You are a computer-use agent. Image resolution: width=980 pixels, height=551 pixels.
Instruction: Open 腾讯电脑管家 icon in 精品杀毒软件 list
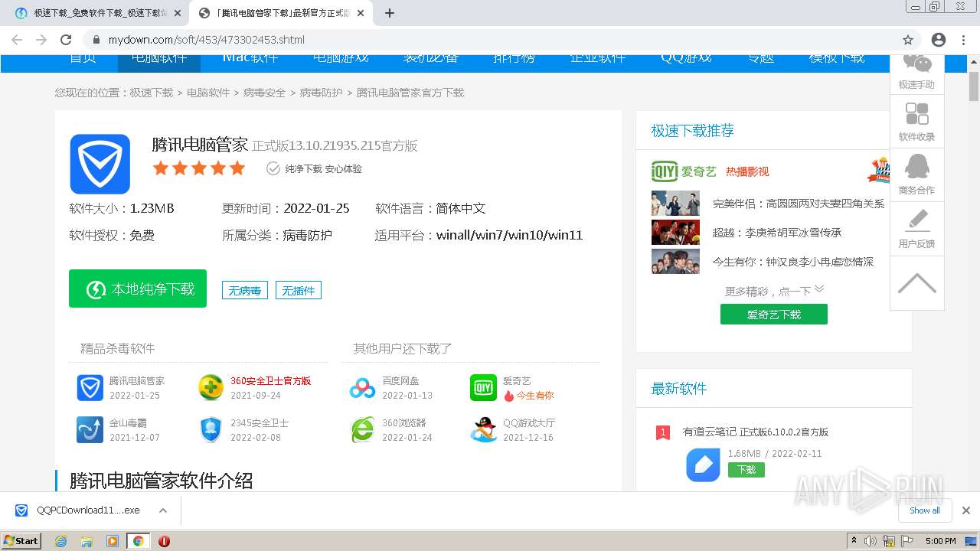[x=90, y=388]
